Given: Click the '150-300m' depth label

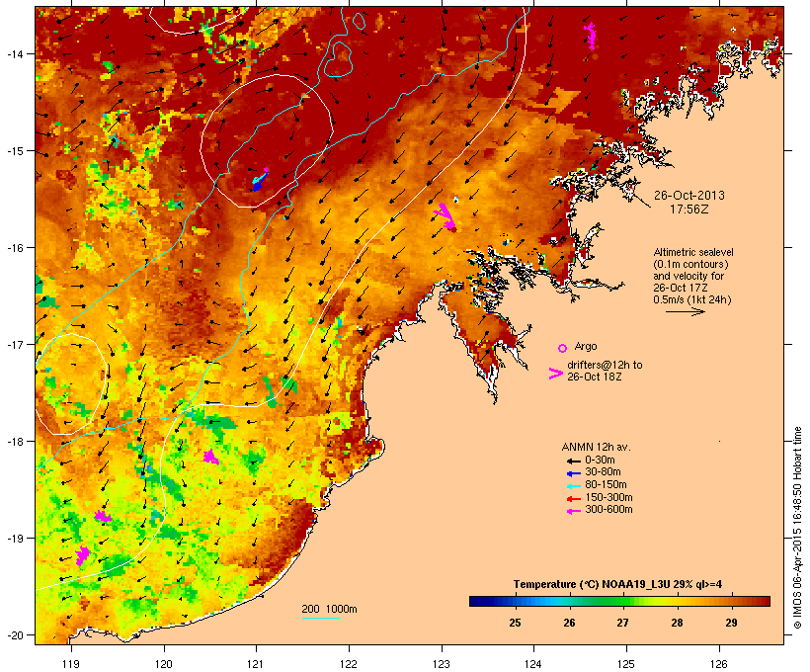Looking at the screenshot, I should (x=608, y=497).
